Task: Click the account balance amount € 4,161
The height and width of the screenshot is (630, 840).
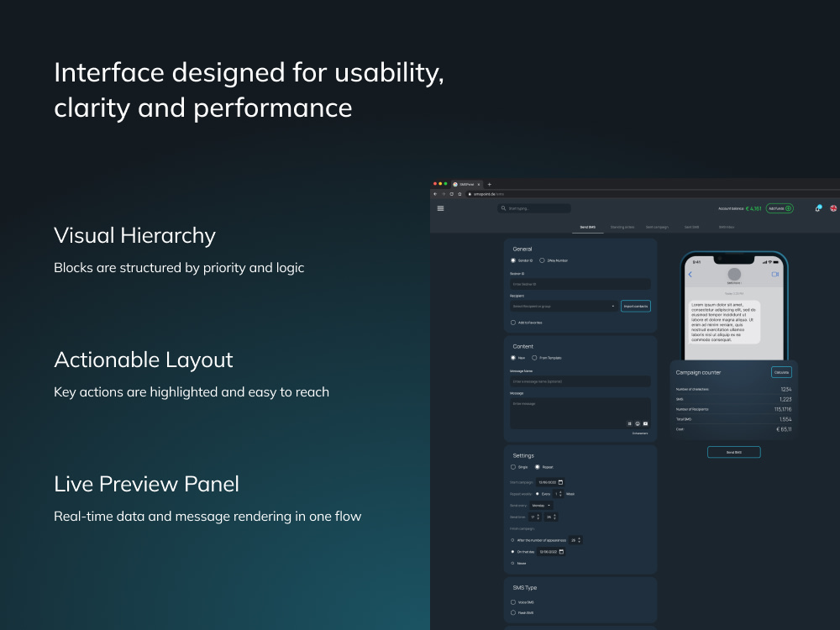Action: [x=753, y=209]
